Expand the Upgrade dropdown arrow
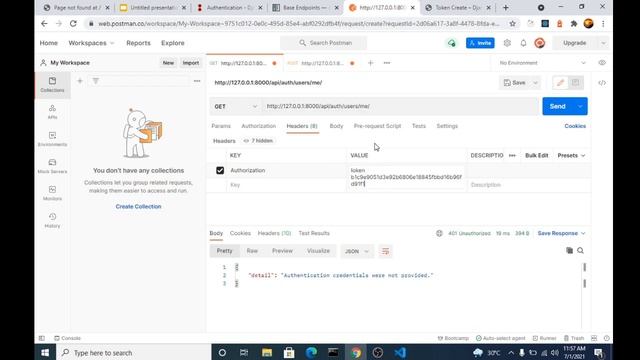The image size is (640, 360). [x=603, y=43]
